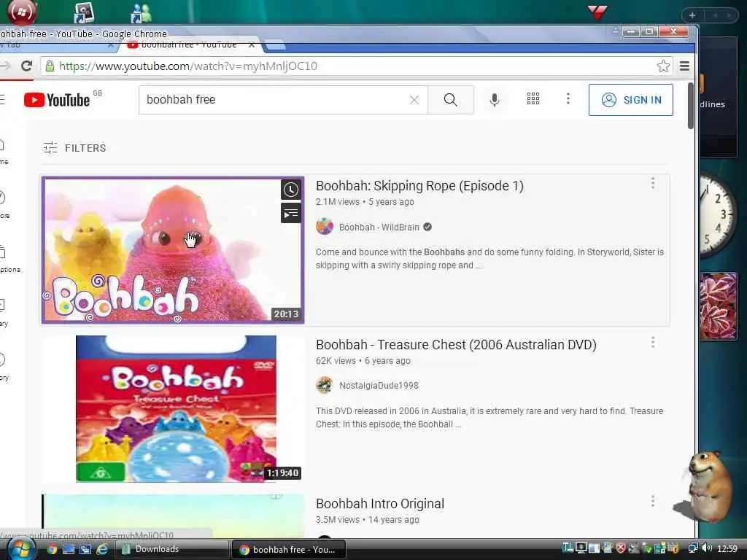Close the boohbah free - YouTube tab
The height and width of the screenshot is (560, 747).
252,44
